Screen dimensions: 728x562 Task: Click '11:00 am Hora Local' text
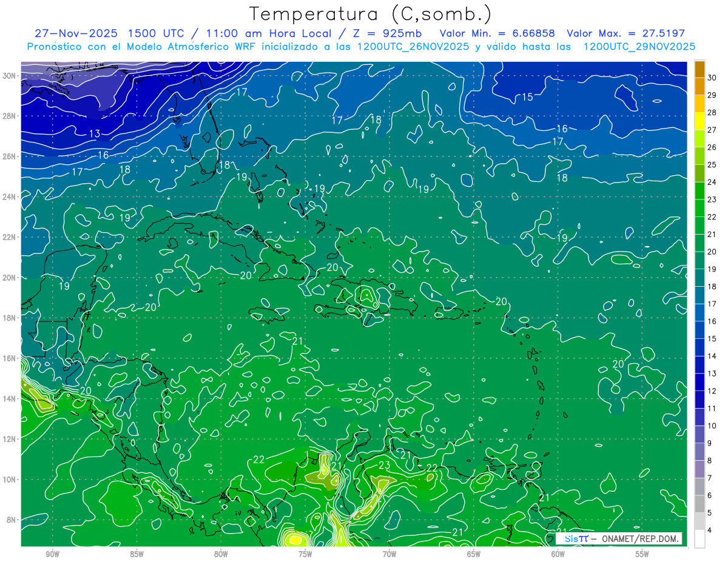point(268,33)
